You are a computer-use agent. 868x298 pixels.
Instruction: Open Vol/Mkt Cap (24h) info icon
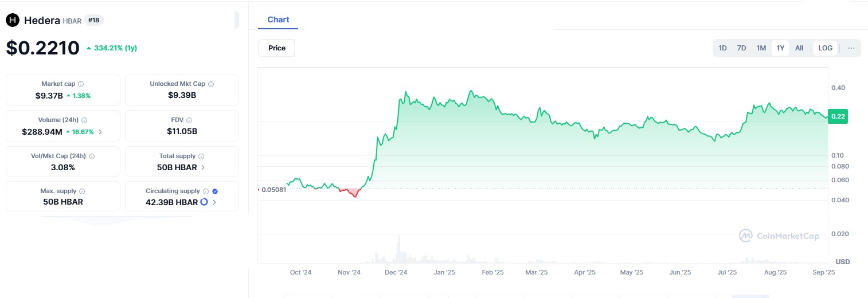(x=92, y=156)
